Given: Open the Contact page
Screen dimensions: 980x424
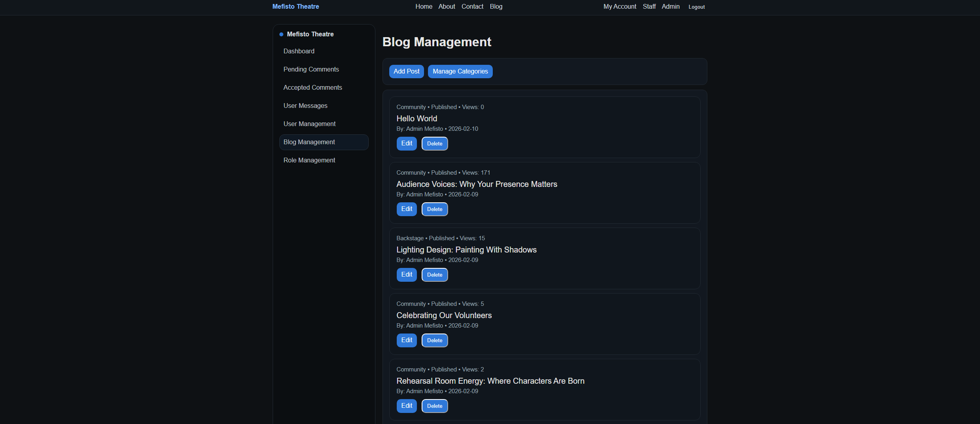Looking at the screenshot, I should pyautogui.click(x=472, y=6).
